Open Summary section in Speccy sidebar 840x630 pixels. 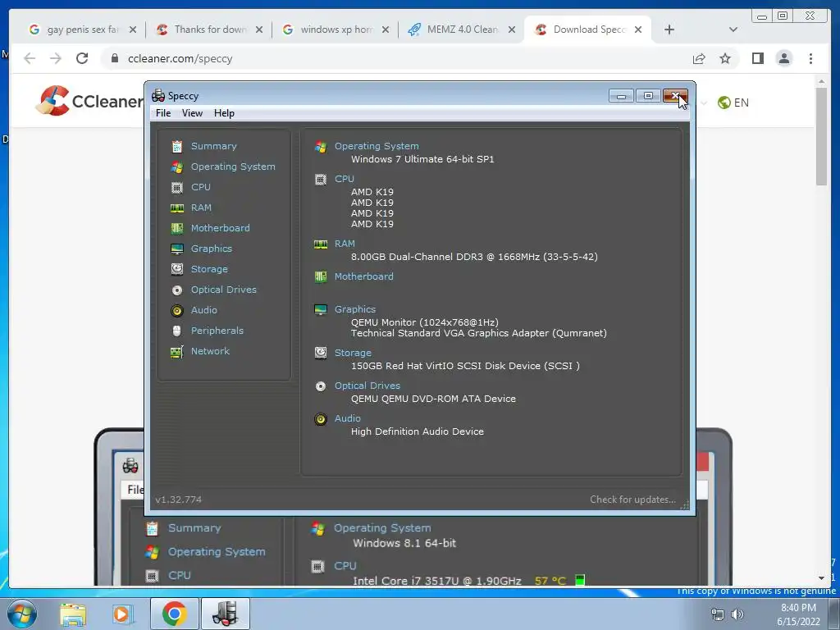click(x=213, y=146)
